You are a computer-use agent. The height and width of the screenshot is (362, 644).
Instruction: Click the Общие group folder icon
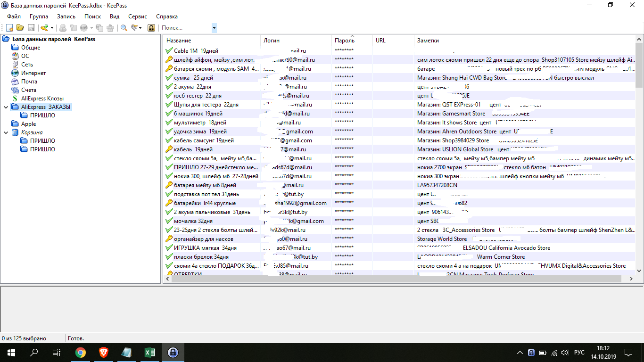pyautogui.click(x=15, y=48)
